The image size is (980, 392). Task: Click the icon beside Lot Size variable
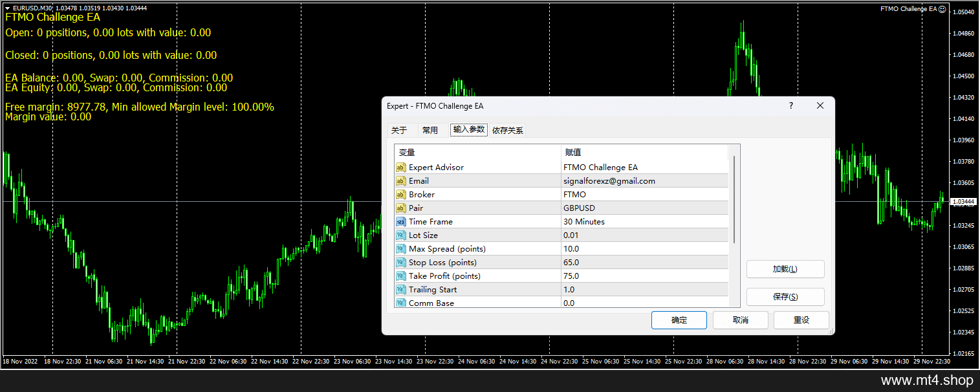click(x=401, y=235)
